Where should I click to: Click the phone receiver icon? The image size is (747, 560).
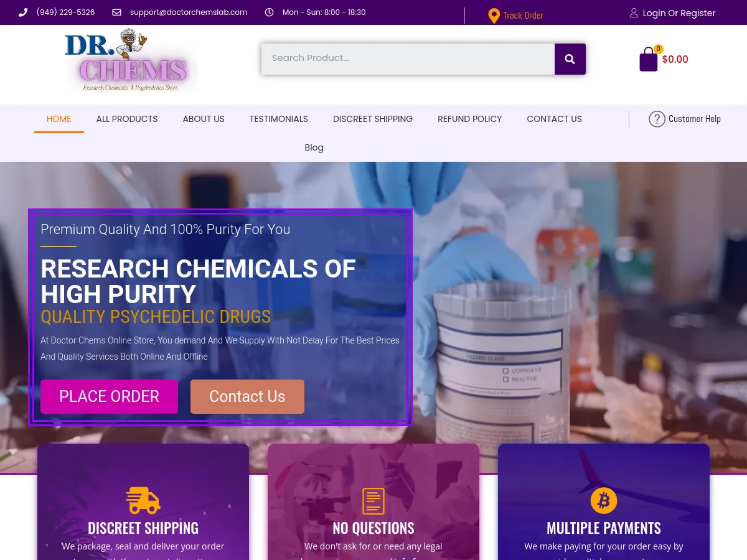pyautogui.click(x=23, y=12)
